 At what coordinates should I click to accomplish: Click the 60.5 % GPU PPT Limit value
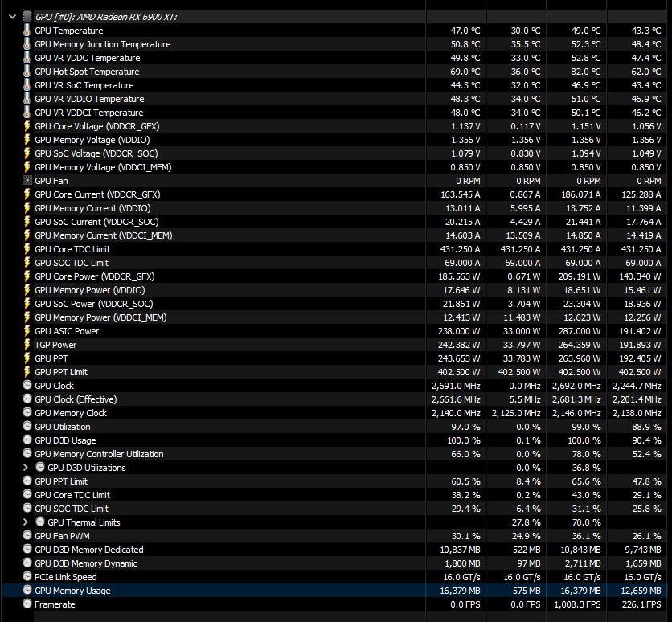pos(465,481)
